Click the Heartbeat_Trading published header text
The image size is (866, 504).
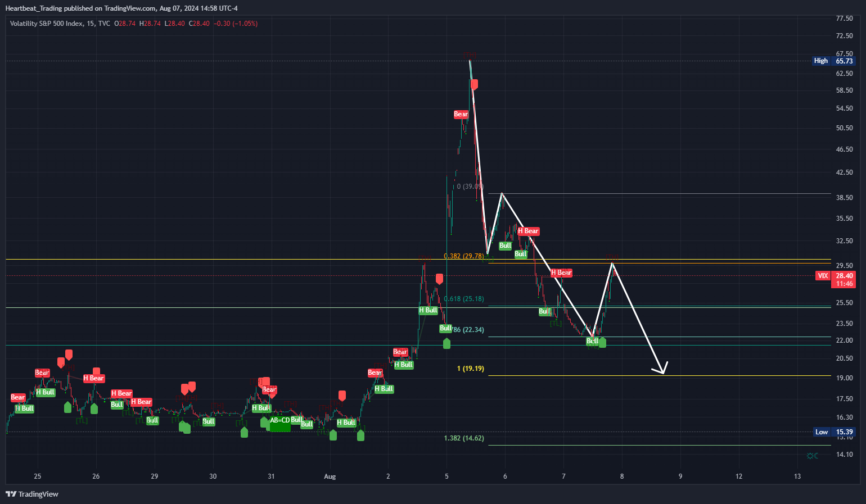tap(121, 8)
